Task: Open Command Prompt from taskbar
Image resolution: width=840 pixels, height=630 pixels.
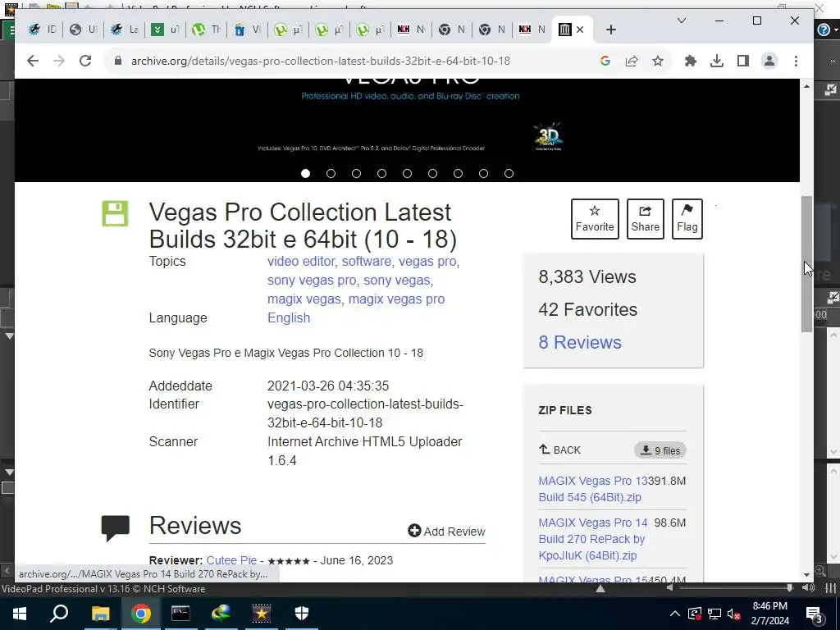Action: point(180,614)
